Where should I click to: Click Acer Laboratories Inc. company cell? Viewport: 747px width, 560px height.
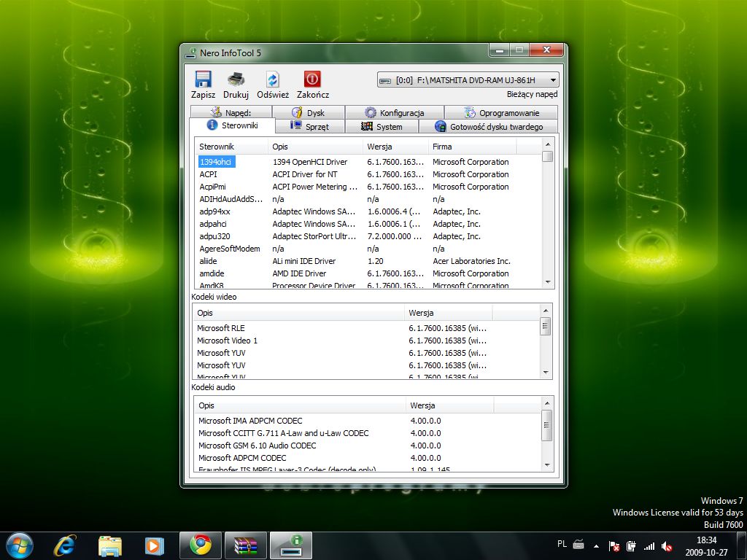point(471,261)
